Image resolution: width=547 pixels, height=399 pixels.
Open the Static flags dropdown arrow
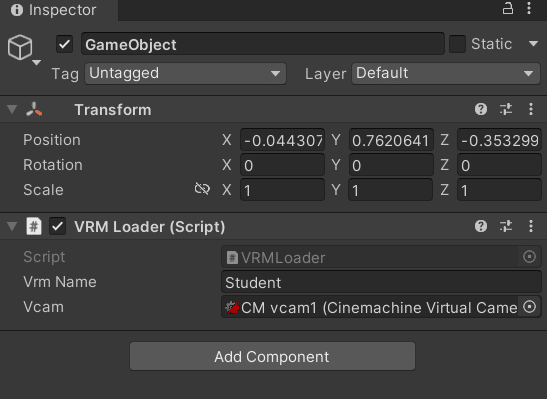click(533, 44)
